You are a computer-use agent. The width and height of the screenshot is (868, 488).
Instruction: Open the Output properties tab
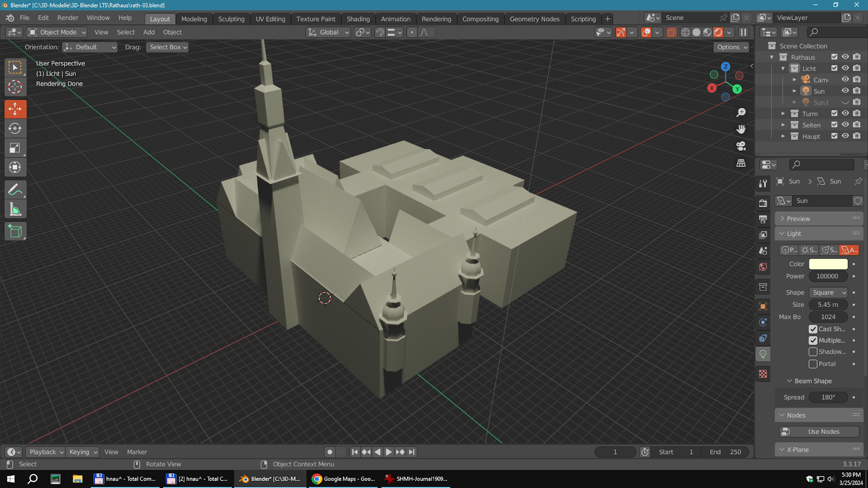pyautogui.click(x=763, y=219)
